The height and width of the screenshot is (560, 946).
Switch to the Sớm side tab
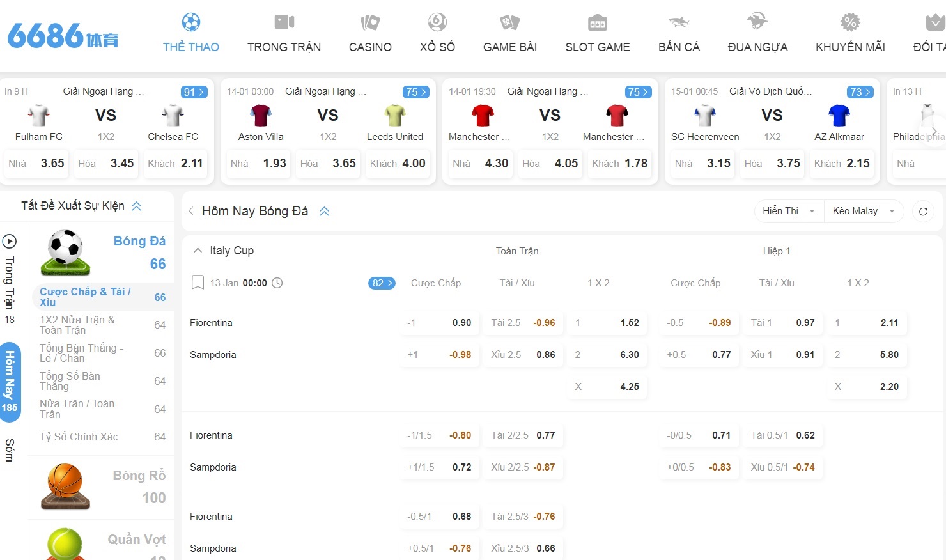(x=10, y=451)
